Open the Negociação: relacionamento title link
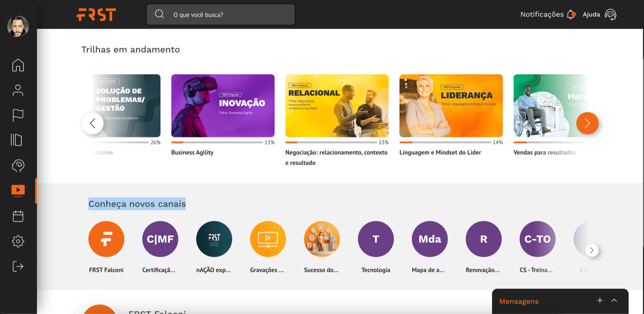Image resolution: width=644 pixels, height=314 pixels. tap(336, 158)
